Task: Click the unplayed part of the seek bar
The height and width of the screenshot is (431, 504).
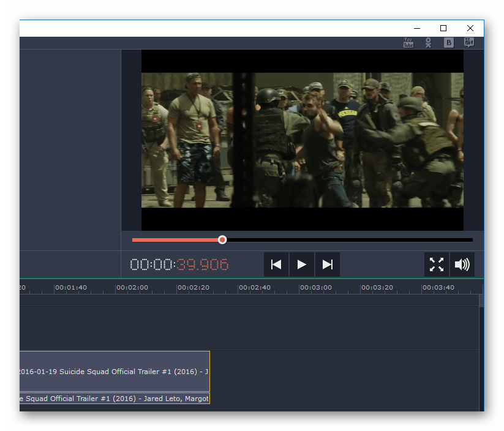Action: (349, 240)
